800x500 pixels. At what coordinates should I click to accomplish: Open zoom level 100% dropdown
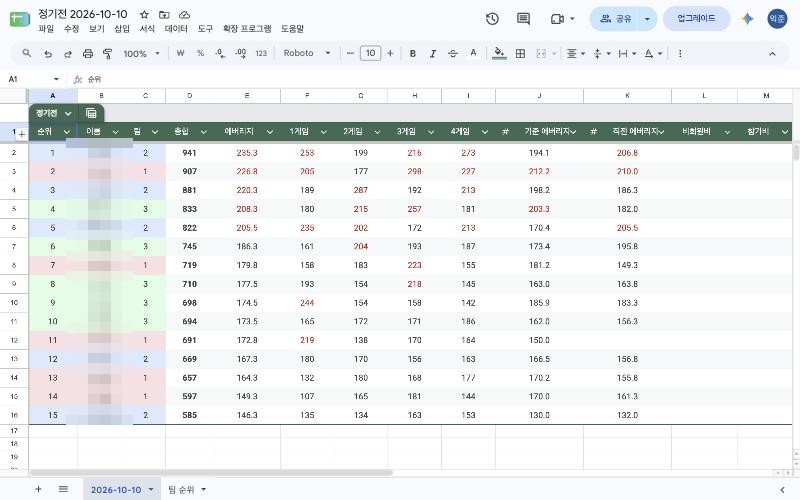click(141, 54)
